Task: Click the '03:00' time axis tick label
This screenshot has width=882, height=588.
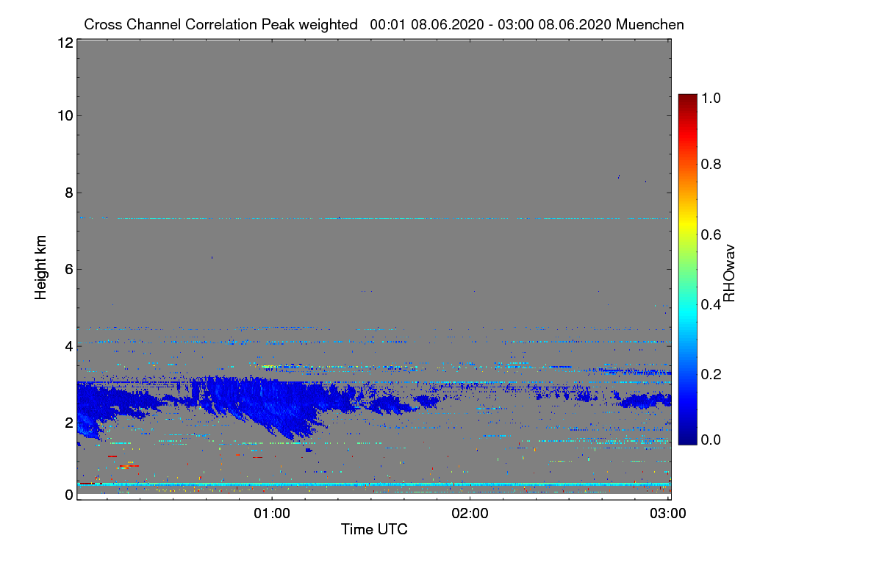Action: (x=669, y=513)
